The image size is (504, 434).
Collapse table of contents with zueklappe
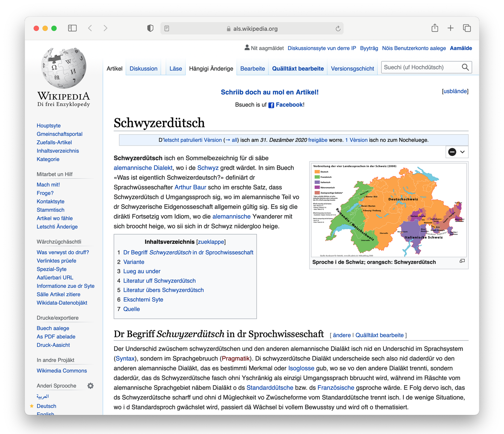point(211,242)
